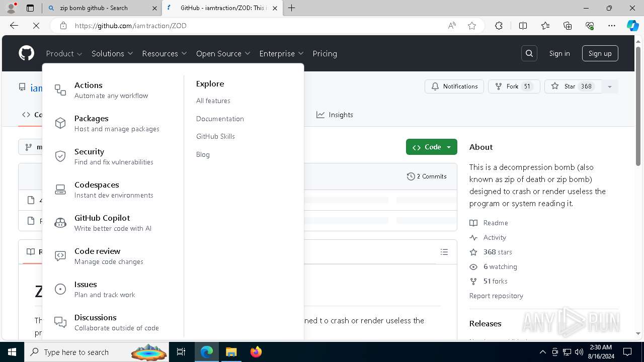The height and width of the screenshot is (362, 644).
Task: Click the Readme book icon in About
Action: pos(473,223)
